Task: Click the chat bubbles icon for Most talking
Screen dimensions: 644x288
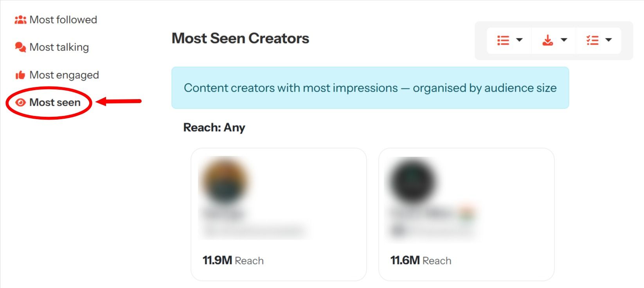Action: (20, 47)
